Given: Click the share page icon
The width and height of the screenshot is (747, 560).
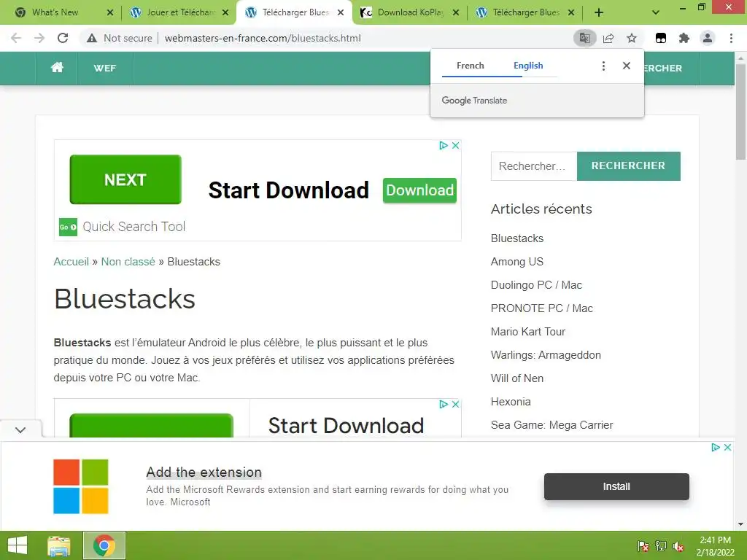Looking at the screenshot, I should point(608,38).
